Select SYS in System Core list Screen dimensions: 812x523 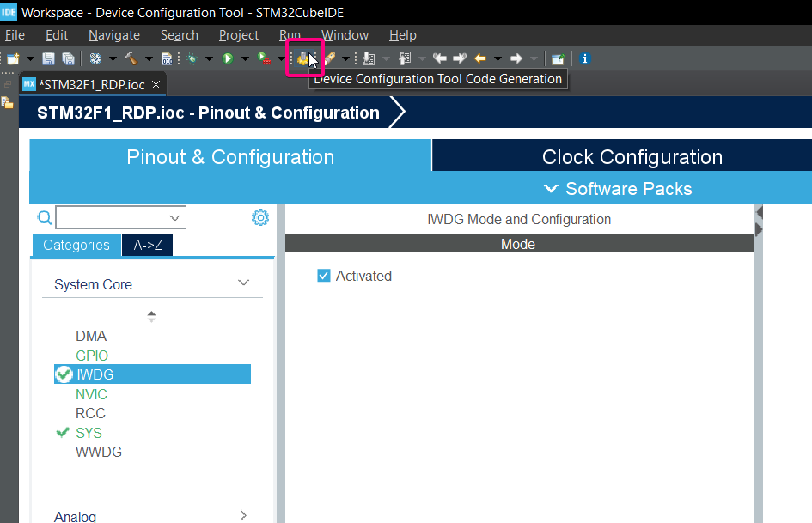click(89, 433)
